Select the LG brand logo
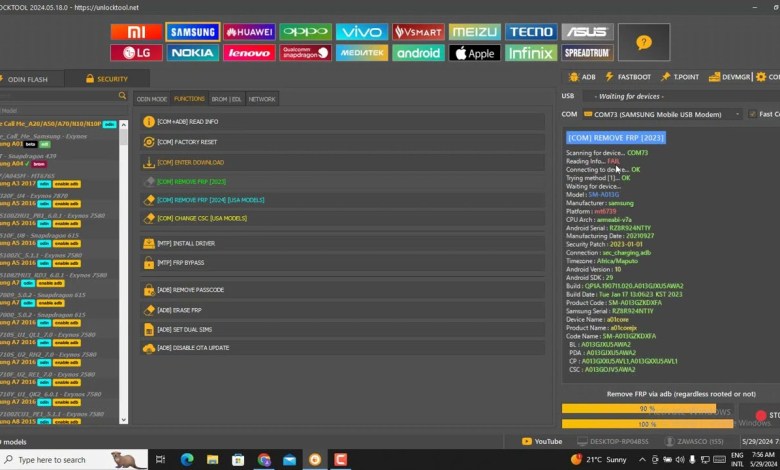 tap(136, 53)
